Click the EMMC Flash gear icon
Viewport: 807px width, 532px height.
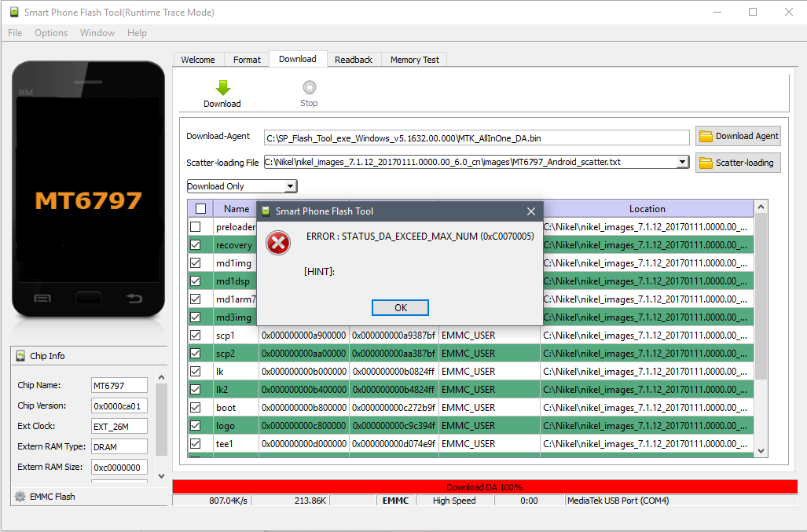point(20,496)
